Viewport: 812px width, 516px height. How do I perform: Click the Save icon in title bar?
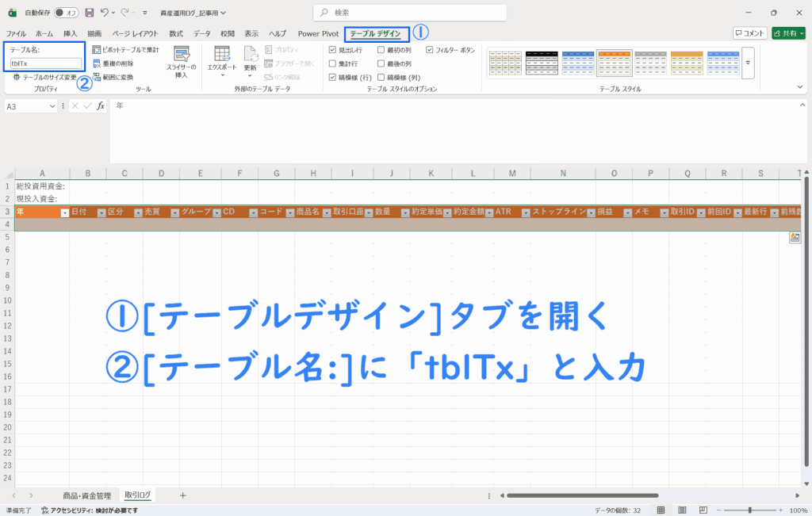click(x=89, y=13)
